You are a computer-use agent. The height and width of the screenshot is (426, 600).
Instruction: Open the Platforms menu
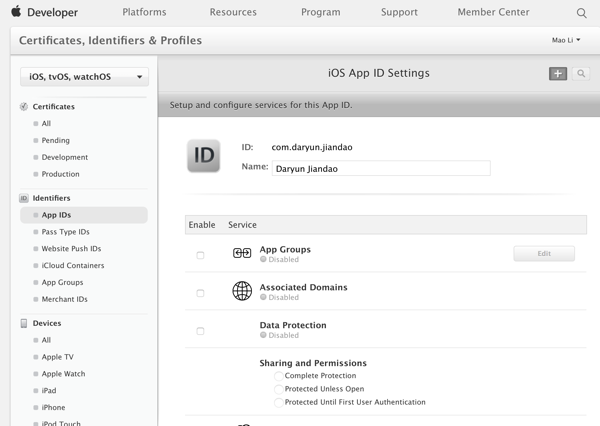tap(145, 13)
